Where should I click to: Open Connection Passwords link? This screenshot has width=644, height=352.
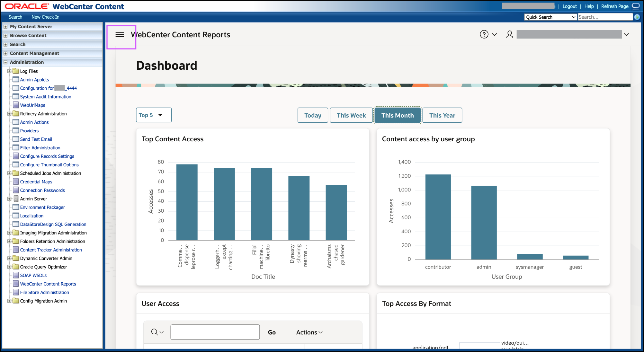point(42,190)
